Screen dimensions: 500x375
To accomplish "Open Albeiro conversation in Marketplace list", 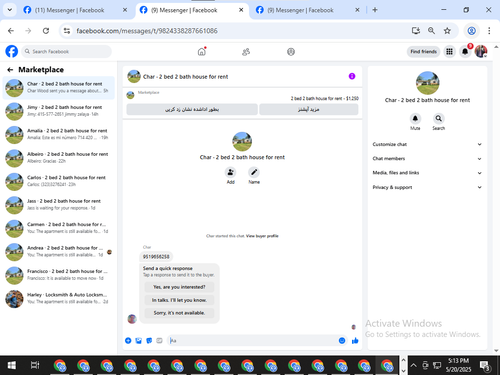I will tap(59, 158).
